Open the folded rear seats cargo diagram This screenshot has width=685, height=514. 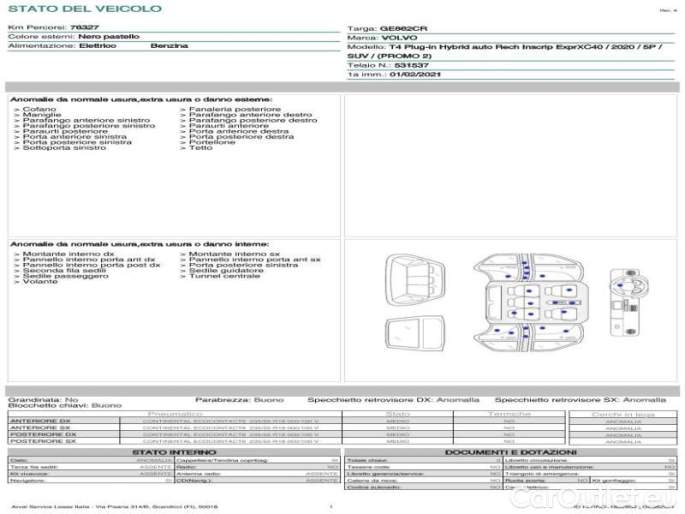(415, 334)
